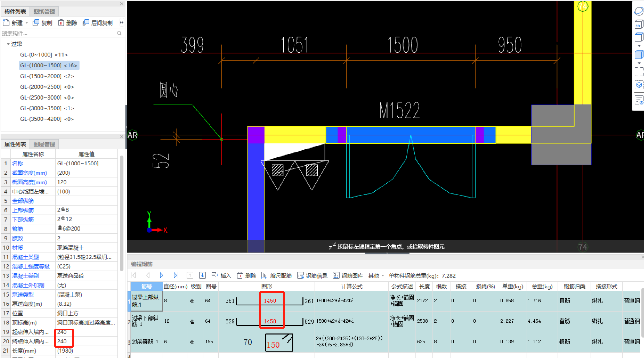Go to next rebar record
This screenshot has width=644, height=358.
(x=161, y=275)
